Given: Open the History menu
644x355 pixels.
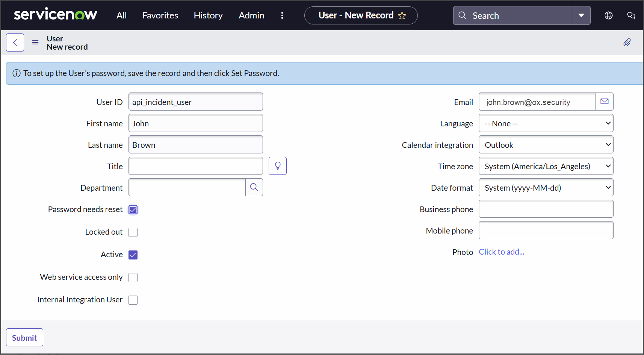Looking at the screenshot, I should (208, 15).
